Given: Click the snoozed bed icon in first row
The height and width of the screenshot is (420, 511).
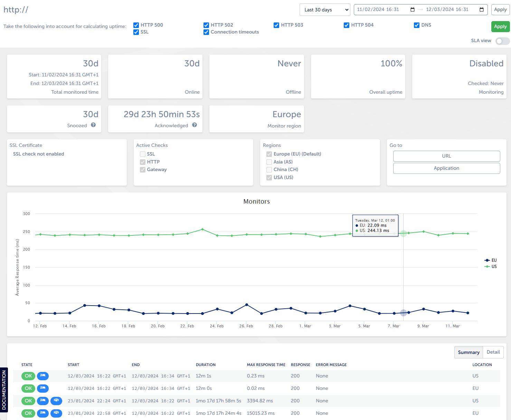Looking at the screenshot, I should (43, 376).
